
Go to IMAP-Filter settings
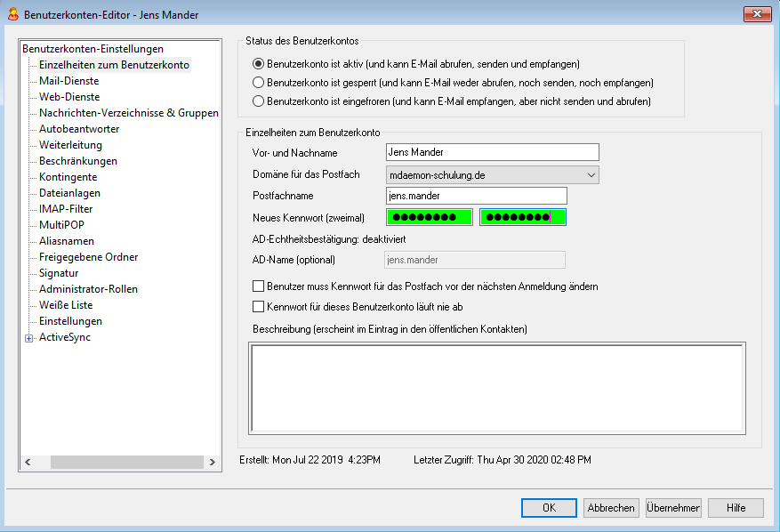point(66,209)
